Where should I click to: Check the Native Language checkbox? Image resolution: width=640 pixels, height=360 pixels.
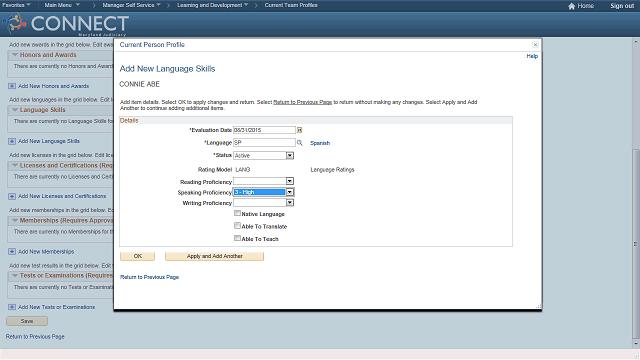237,213
